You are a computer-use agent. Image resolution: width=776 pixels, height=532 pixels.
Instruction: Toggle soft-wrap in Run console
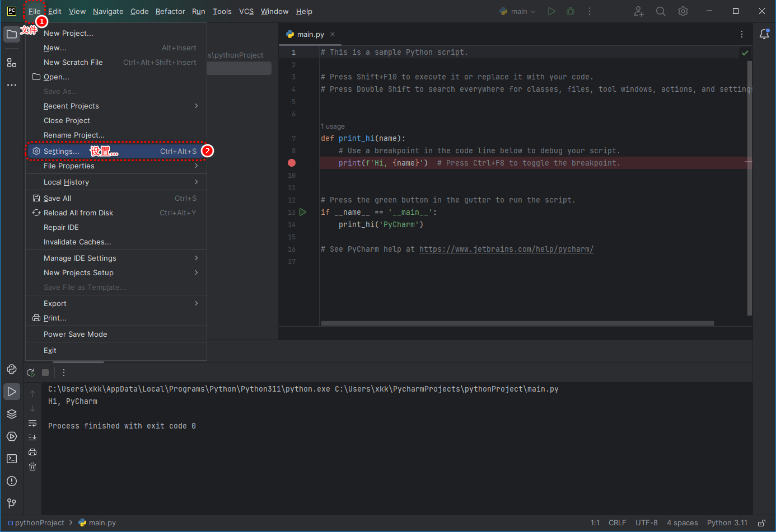tap(32, 423)
